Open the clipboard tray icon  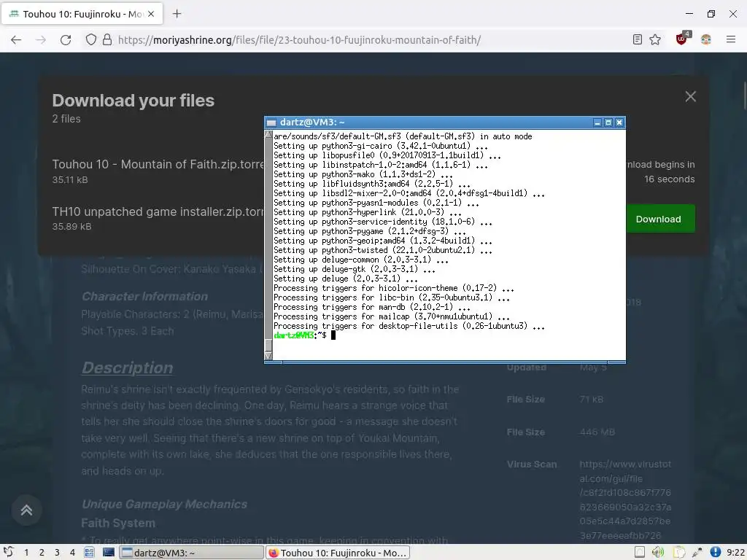tap(678, 553)
